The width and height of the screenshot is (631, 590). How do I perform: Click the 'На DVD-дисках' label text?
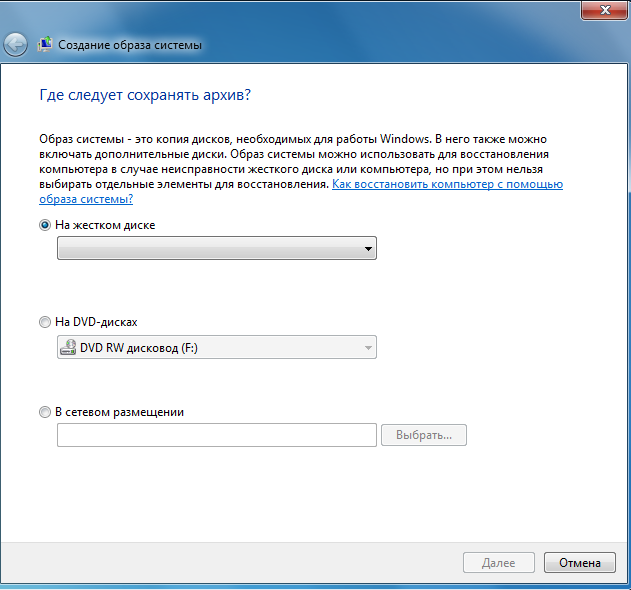(96, 323)
